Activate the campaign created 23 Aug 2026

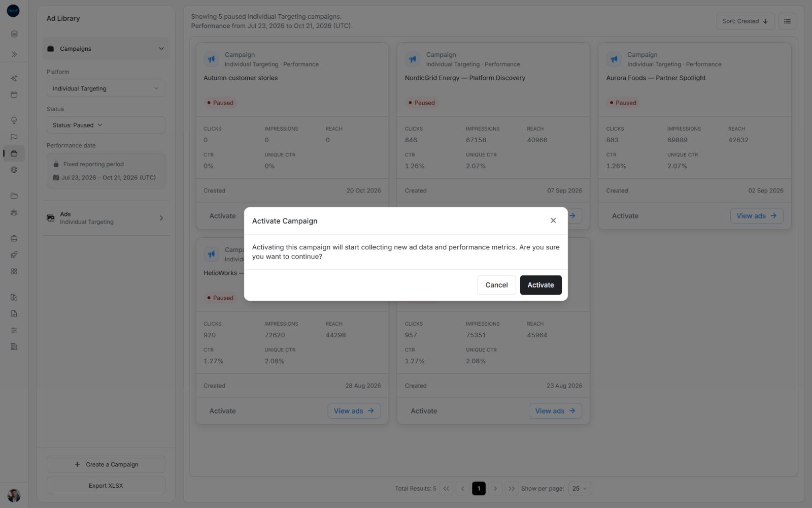tap(424, 411)
